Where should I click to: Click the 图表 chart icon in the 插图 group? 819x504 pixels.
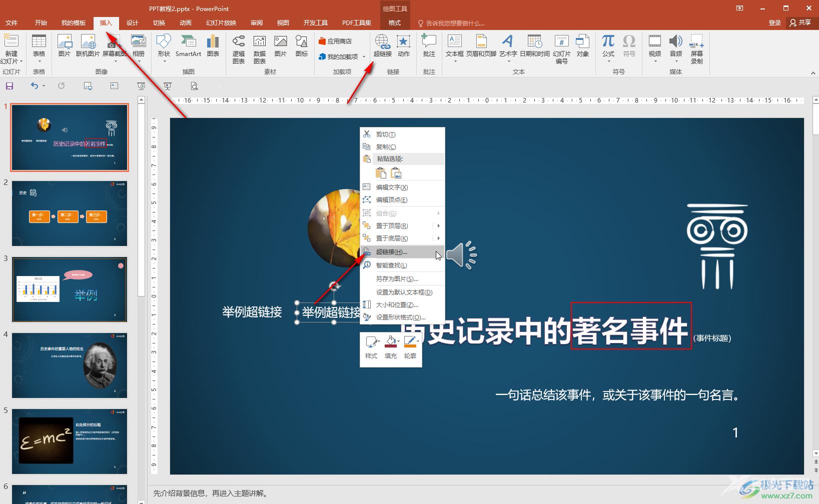pyautogui.click(x=213, y=46)
